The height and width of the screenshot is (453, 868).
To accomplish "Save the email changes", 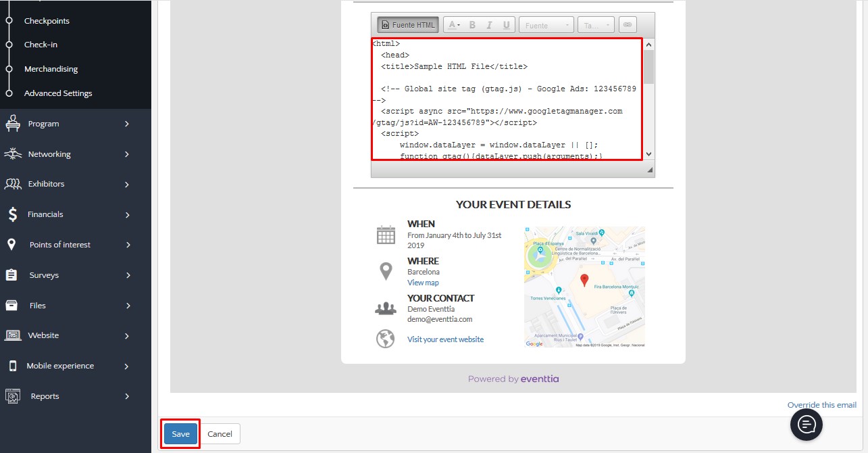I will 180,434.
